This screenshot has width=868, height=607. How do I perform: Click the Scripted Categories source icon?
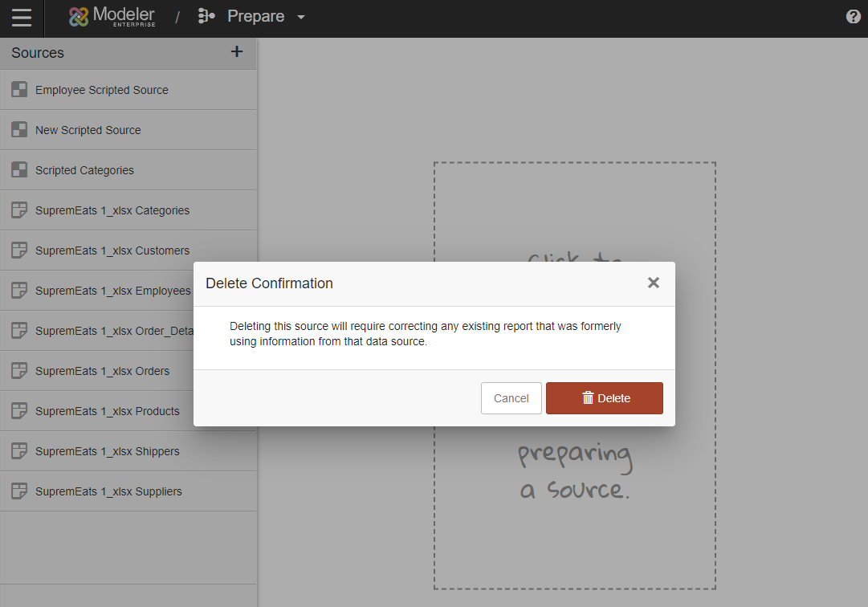click(19, 170)
